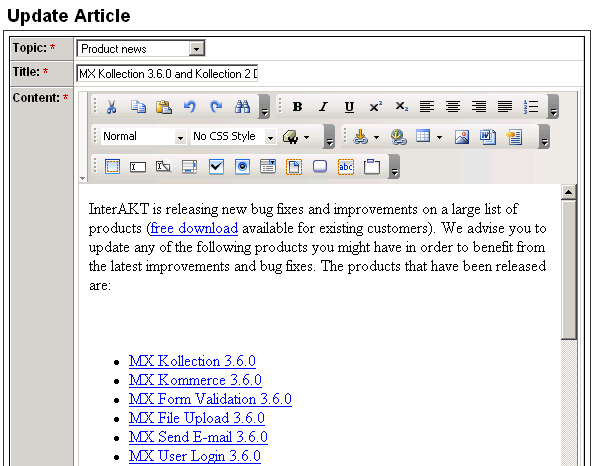The height and width of the screenshot is (466, 597).
Task: Open Find with the binoculars icon
Action: pos(242,107)
